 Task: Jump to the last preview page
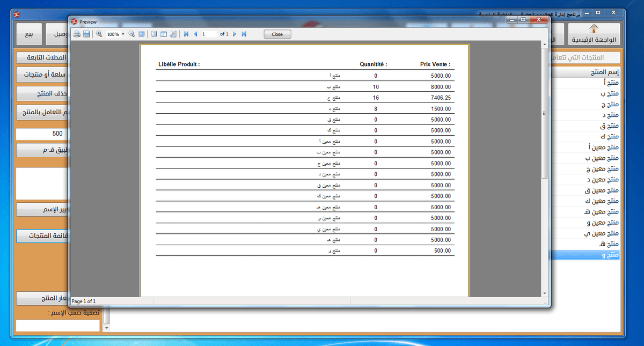tap(244, 34)
